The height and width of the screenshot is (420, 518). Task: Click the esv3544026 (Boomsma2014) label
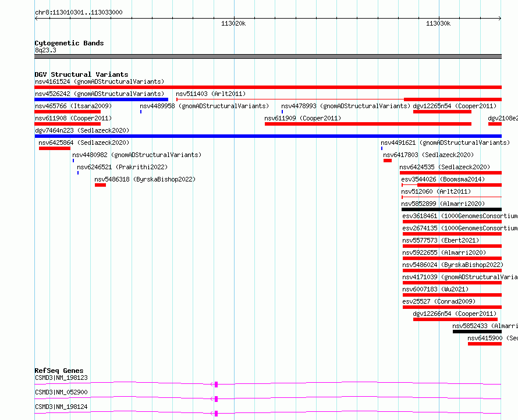click(x=443, y=179)
